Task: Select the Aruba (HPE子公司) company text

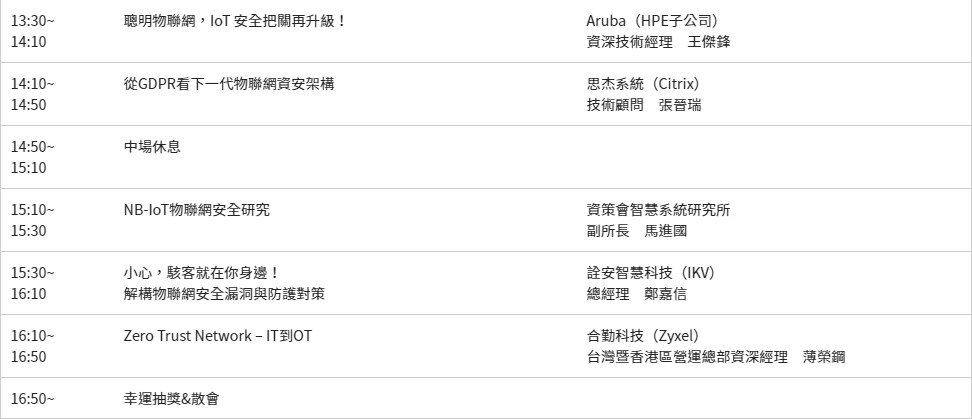Action: click(651, 21)
